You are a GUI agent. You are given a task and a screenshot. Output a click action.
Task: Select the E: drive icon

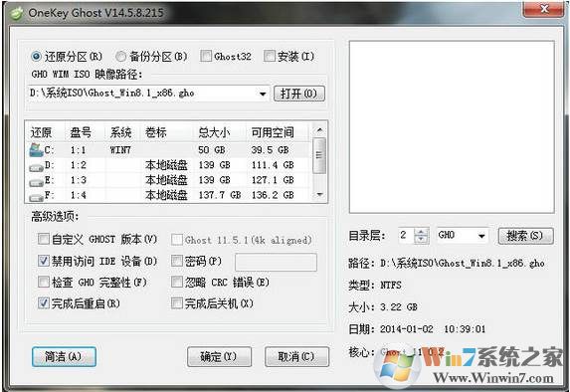[x=36, y=183]
